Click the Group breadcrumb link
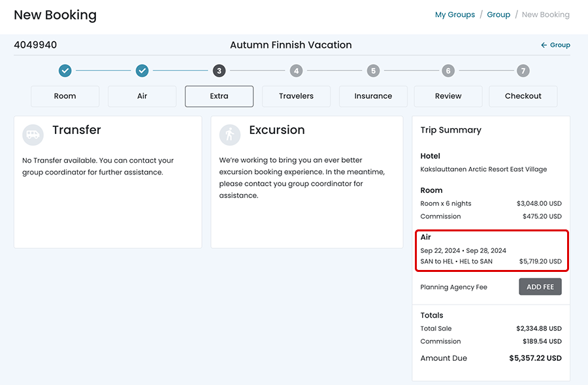Image resolution: width=588 pixels, height=385 pixels. pos(498,14)
